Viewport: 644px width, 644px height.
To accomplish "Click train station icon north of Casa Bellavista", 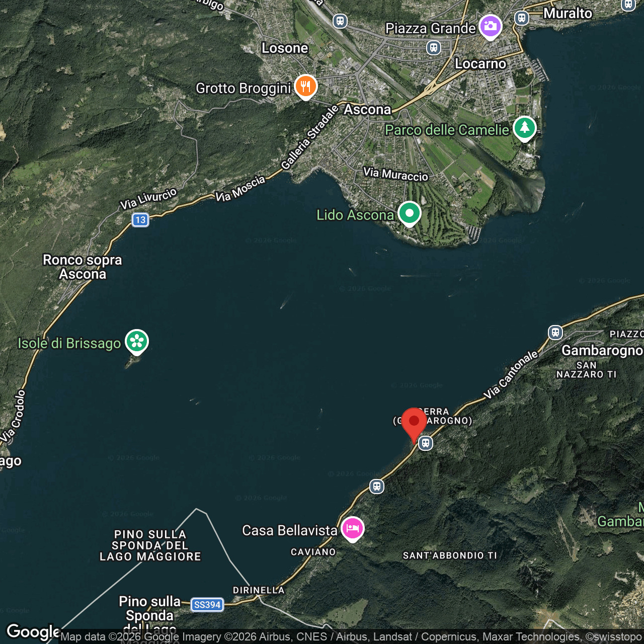I will coord(377,487).
